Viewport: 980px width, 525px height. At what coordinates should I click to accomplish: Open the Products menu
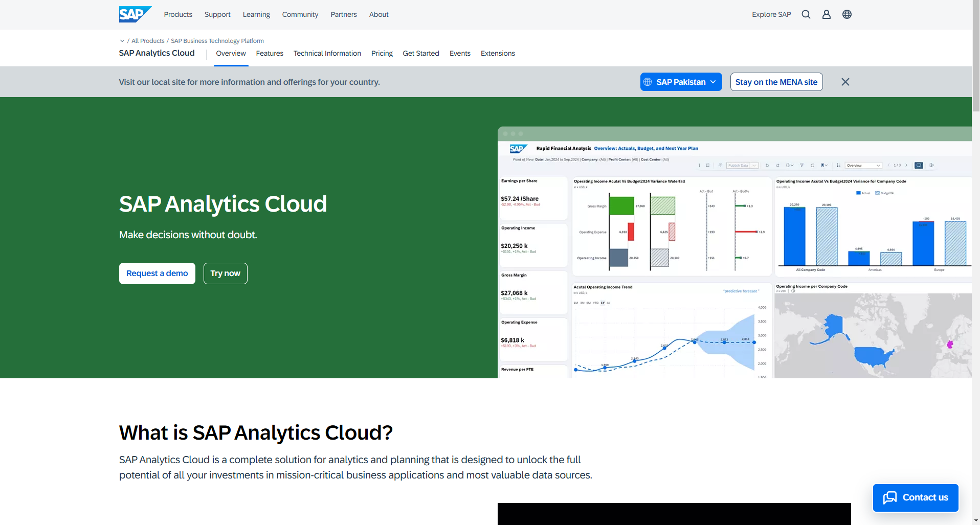pyautogui.click(x=178, y=14)
